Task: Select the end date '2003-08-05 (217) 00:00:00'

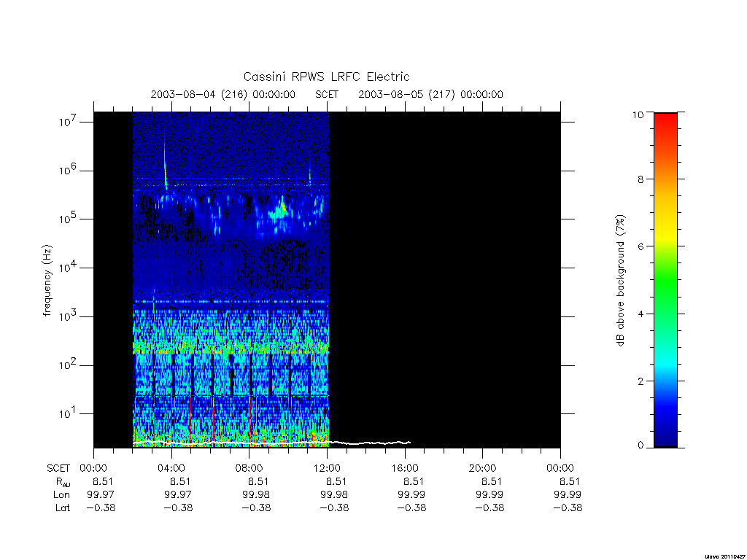Action: [x=430, y=94]
